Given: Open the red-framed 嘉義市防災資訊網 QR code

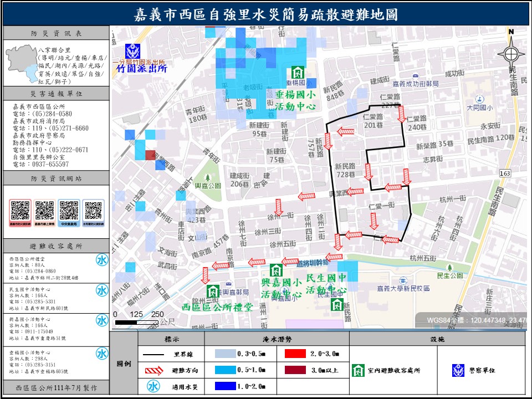Looking at the screenshot, I should tap(21, 212).
